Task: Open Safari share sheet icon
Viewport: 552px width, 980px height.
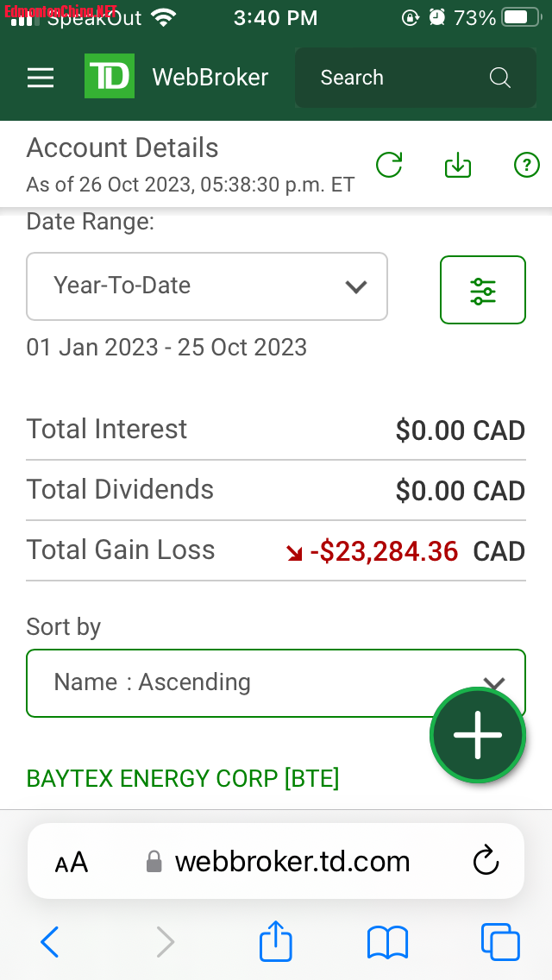Action: [276, 941]
